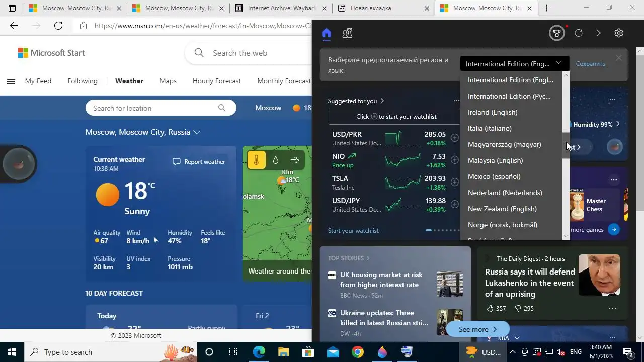Click the See more button

click(477, 329)
